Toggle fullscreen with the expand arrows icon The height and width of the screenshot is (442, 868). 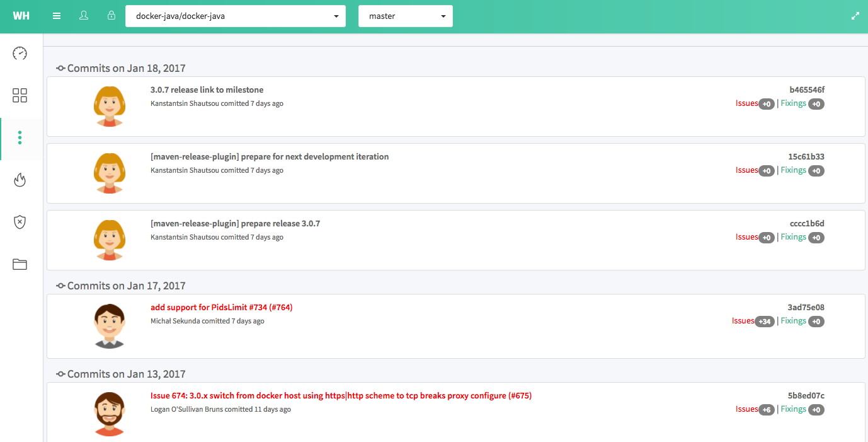pos(855,16)
